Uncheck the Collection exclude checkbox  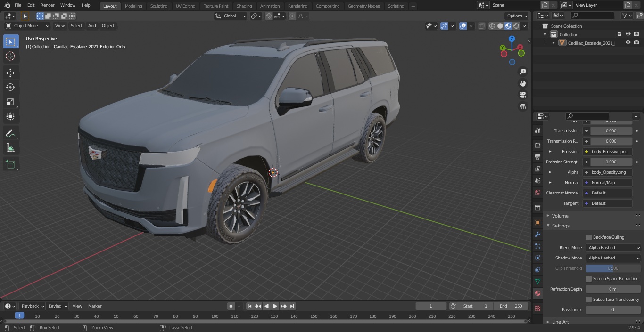619,34
